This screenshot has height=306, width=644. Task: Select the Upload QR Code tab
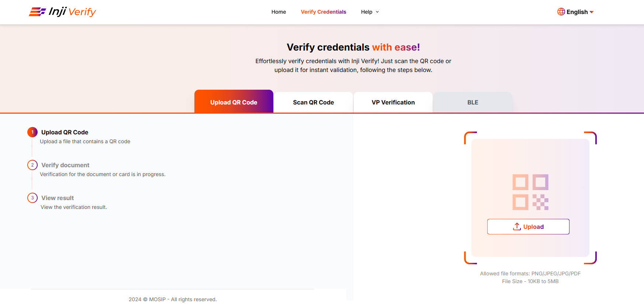tap(233, 102)
